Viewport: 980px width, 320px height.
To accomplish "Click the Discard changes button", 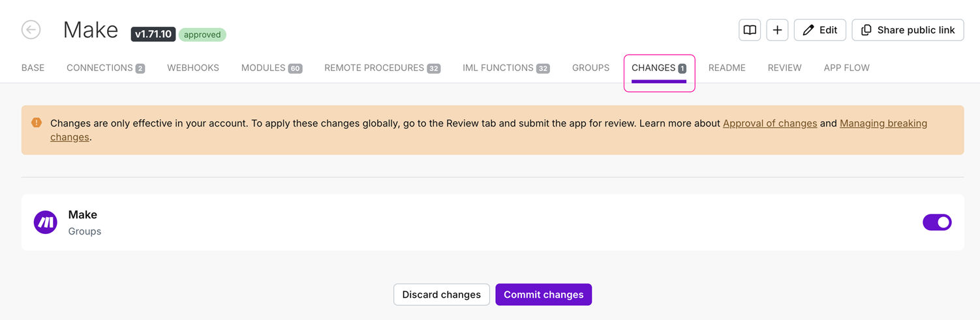I will (442, 295).
